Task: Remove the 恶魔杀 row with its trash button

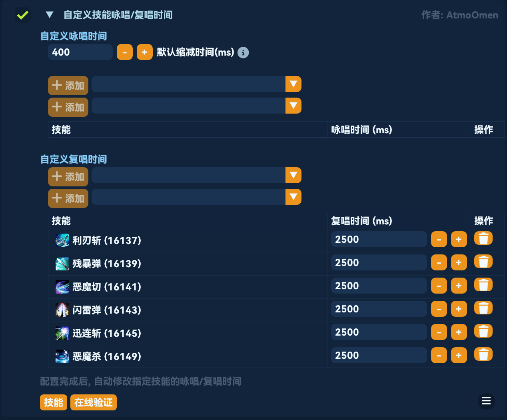Action: coord(483,354)
